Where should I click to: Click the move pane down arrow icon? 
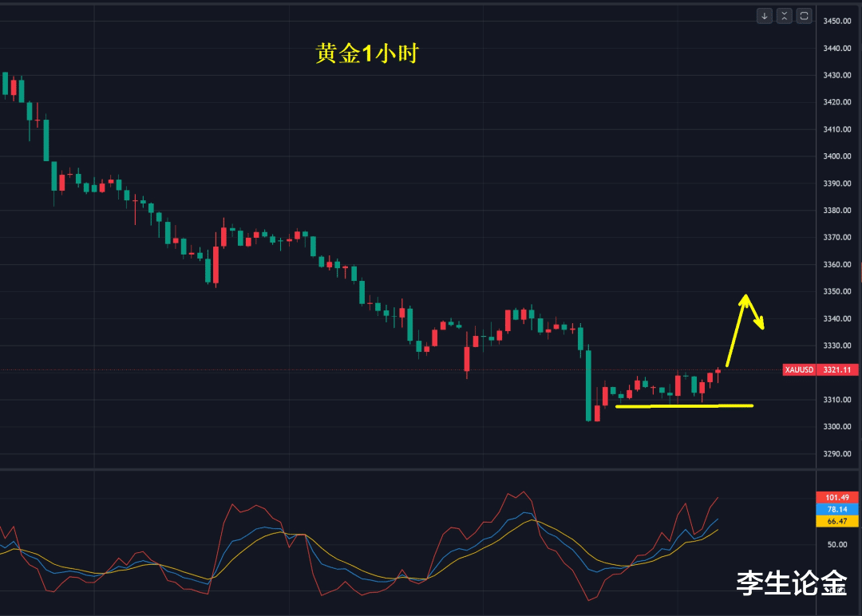coord(765,16)
